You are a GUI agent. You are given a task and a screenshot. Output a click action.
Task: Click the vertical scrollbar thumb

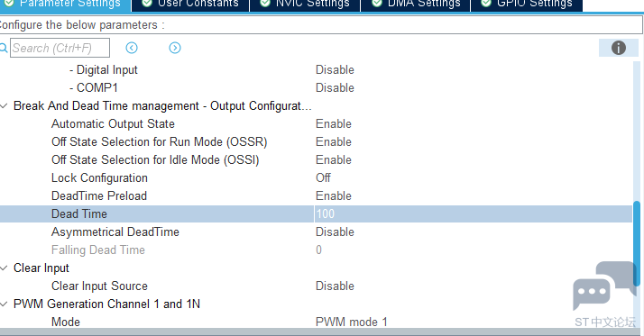pos(637,243)
